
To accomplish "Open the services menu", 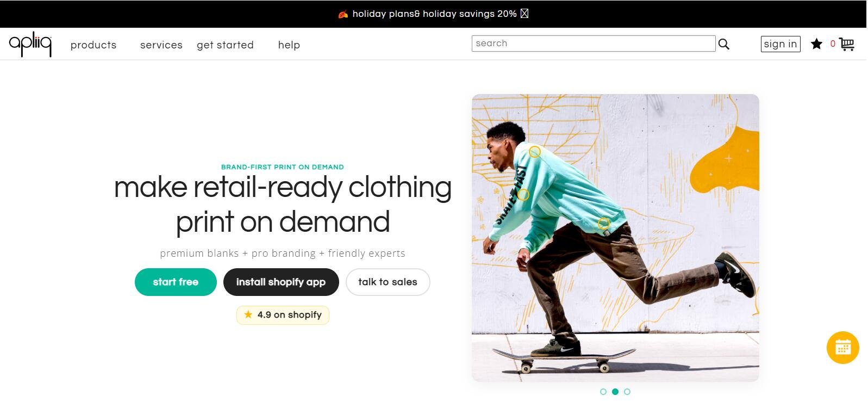I will [x=161, y=45].
